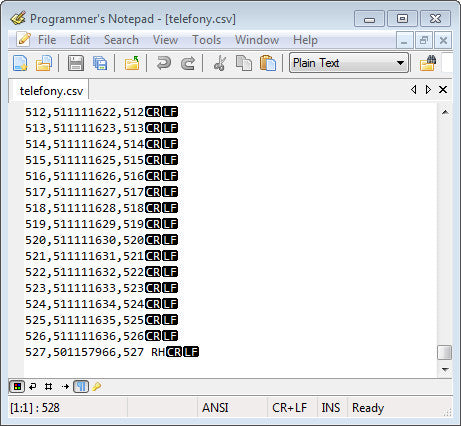Click the Save All icon
This screenshot has height=426, width=461.
100,63
